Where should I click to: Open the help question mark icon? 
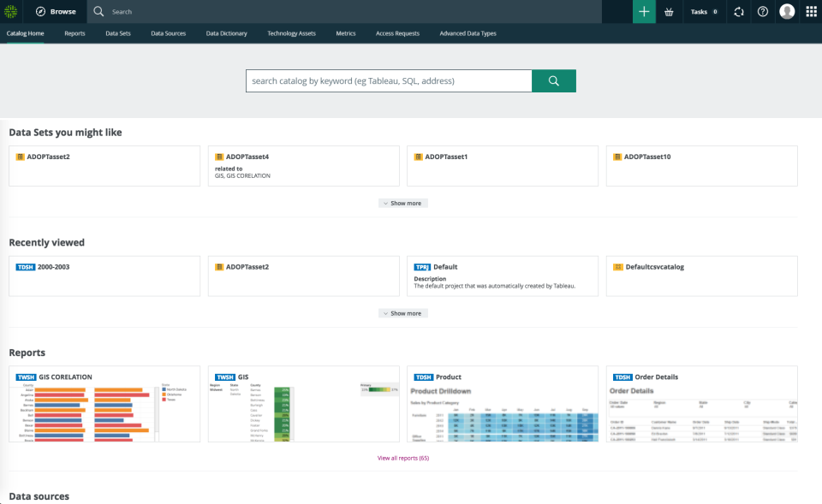763,12
